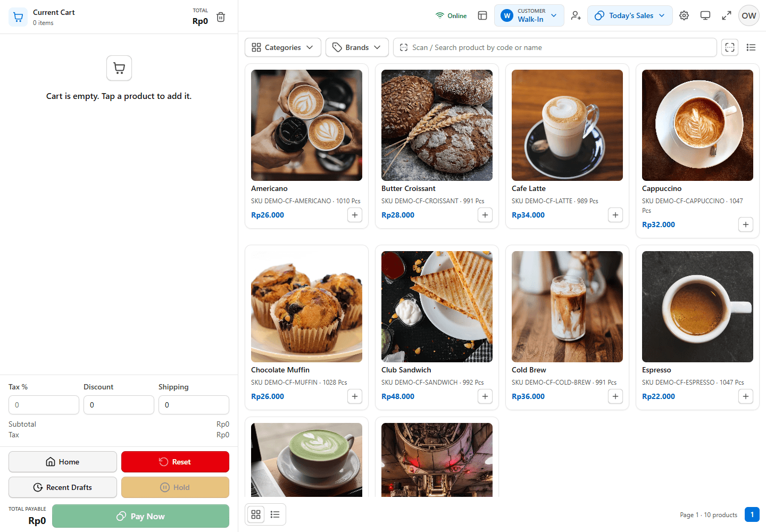Open Today's Sales dropdown
The width and height of the screenshot is (766, 532).
click(x=630, y=15)
